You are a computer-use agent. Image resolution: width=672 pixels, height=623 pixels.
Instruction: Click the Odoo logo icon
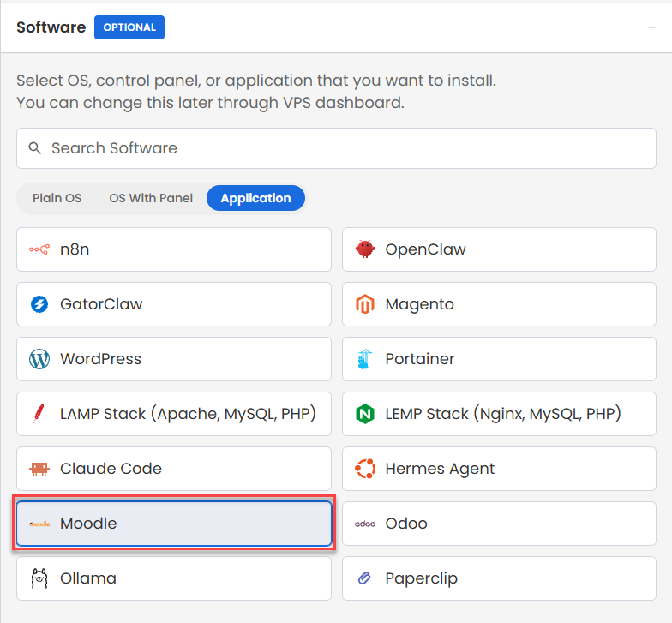[365, 524]
